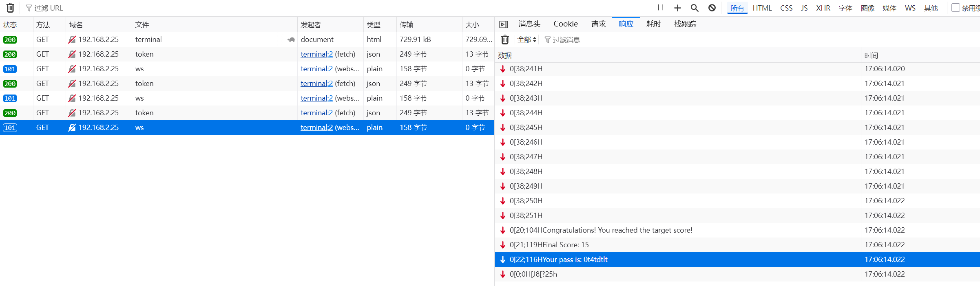Image resolution: width=980 pixels, height=286 pixels.
Task: Open the request blocking panel
Action: pos(712,8)
